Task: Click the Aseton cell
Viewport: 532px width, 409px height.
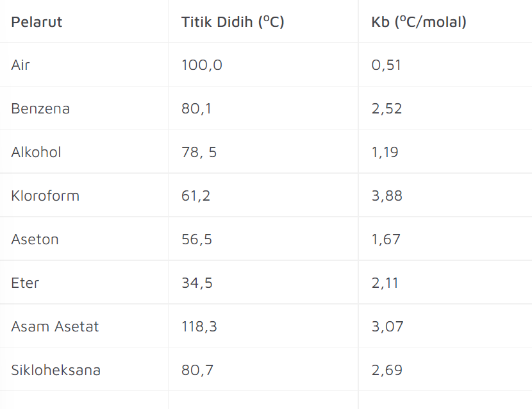Action: click(35, 239)
